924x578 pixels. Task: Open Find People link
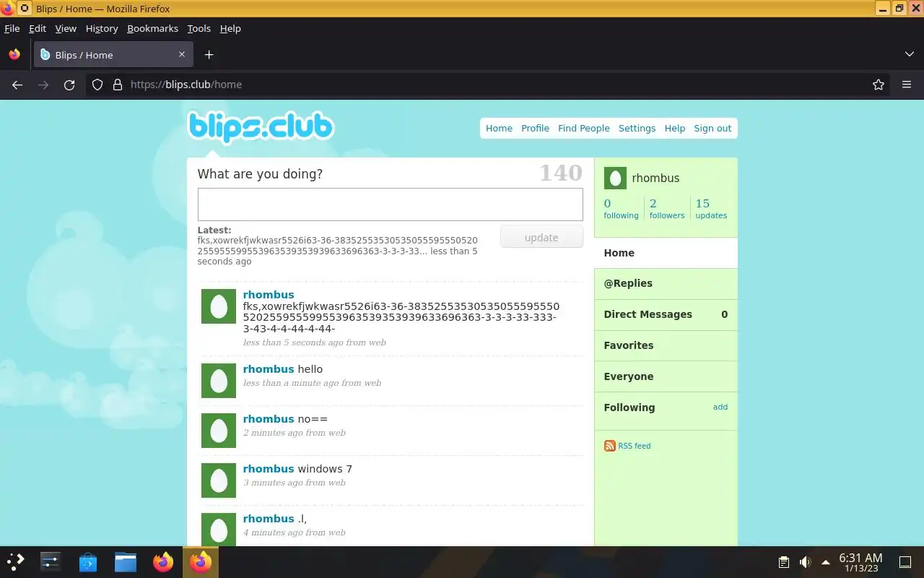point(584,128)
